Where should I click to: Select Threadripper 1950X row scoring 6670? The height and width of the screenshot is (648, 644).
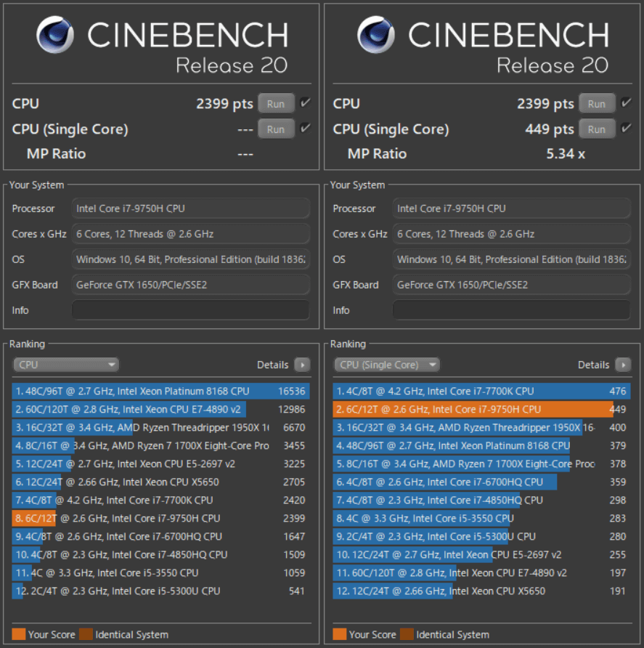click(x=160, y=428)
